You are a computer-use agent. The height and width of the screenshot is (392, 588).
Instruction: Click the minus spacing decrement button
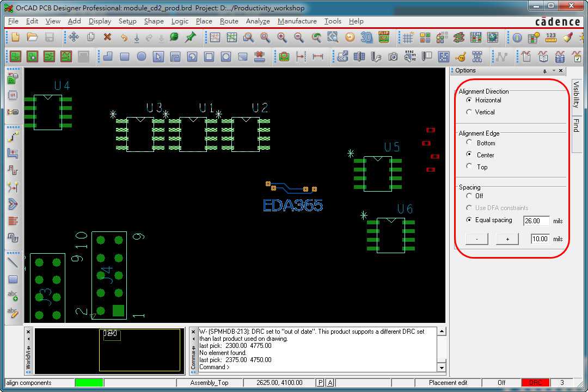click(x=476, y=239)
